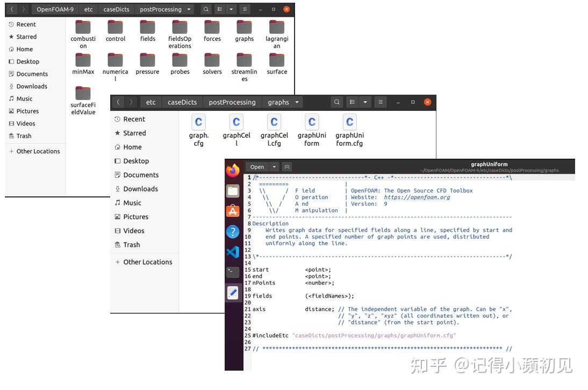Screen dimensions: 588x390
Task: Open the dropdown beside gedit's Open button
Action: [x=275, y=167]
